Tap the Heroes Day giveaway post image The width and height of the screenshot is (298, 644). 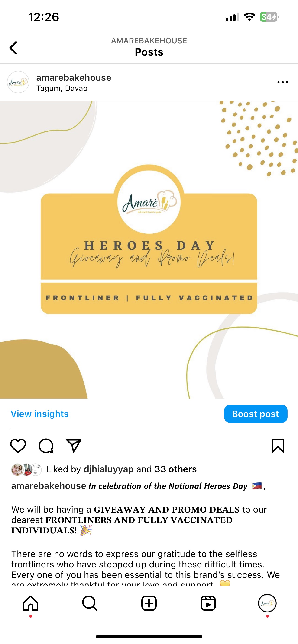coord(149,249)
